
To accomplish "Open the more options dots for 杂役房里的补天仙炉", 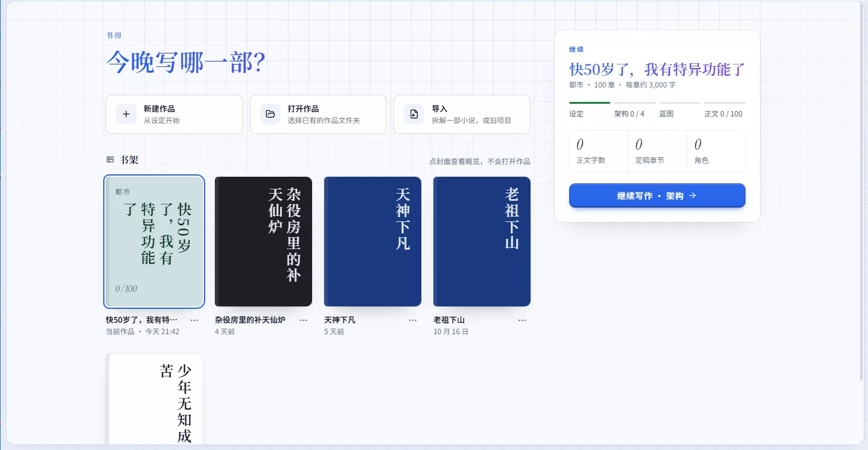I will pos(304,320).
